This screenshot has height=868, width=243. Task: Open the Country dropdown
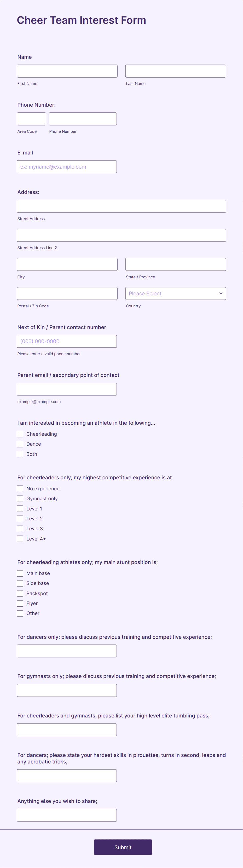tap(175, 293)
